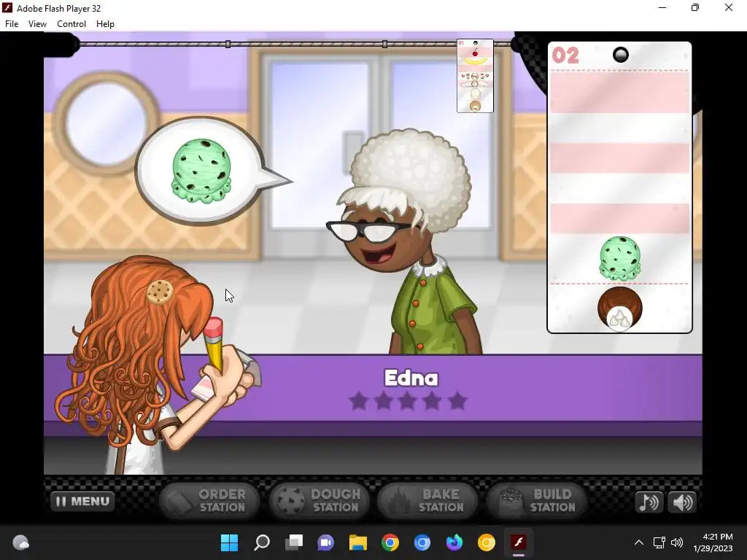Toggle the game sound effects

pos(682,502)
